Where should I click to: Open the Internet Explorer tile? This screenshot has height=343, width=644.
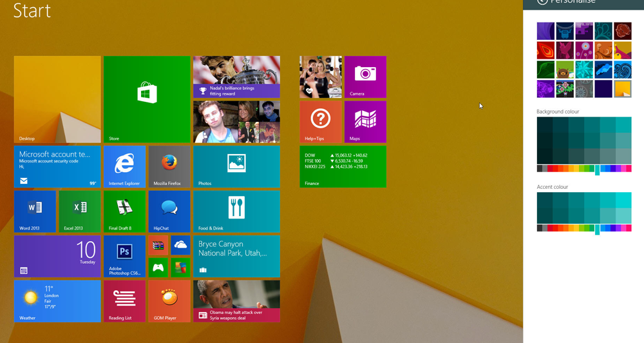tap(124, 166)
